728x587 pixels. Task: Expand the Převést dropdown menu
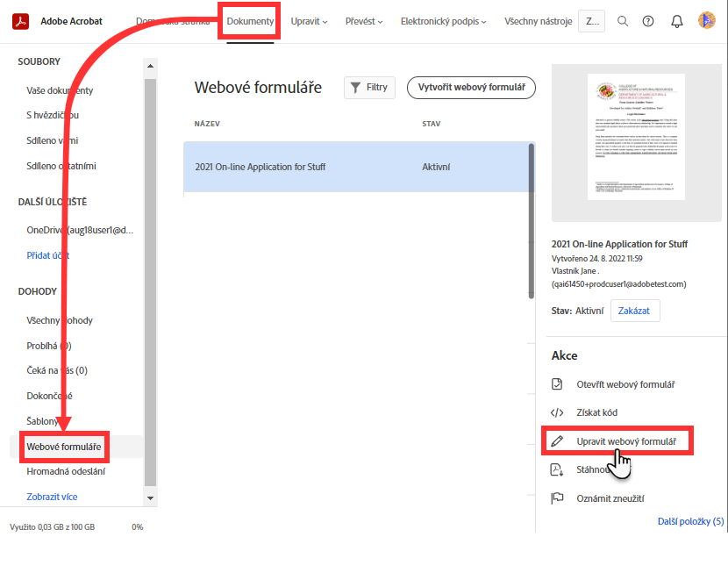click(x=364, y=21)
